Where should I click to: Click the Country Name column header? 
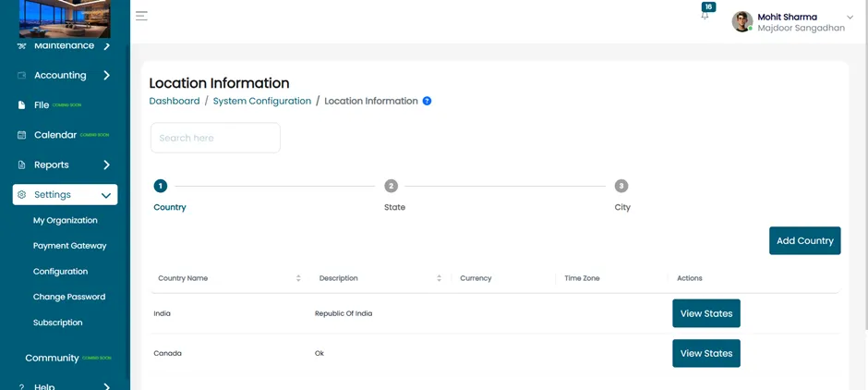coord(183,278)
